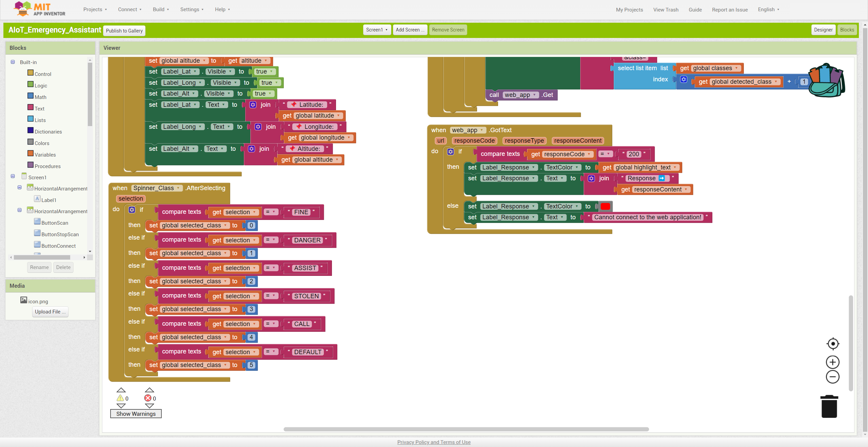Screen dimensions: 868x447
Task: Zoom in with the plus icon
Action: coord(832,362)
